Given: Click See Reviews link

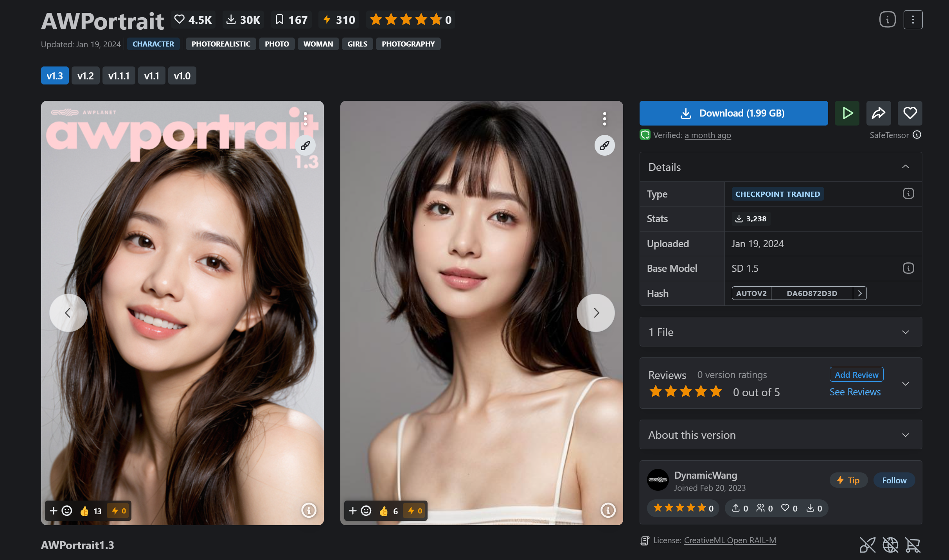Looking at the screenshot, I should click(x=855, y=392).
